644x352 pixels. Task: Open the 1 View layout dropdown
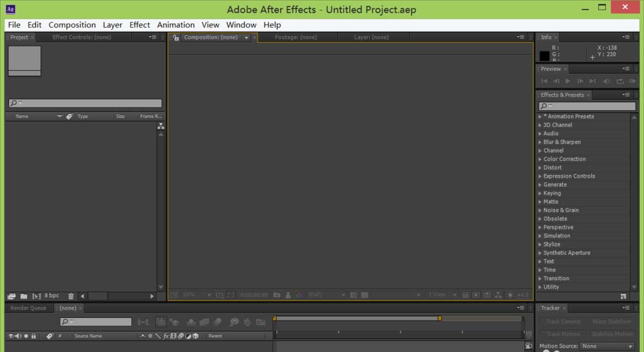(x=443, y=295)
